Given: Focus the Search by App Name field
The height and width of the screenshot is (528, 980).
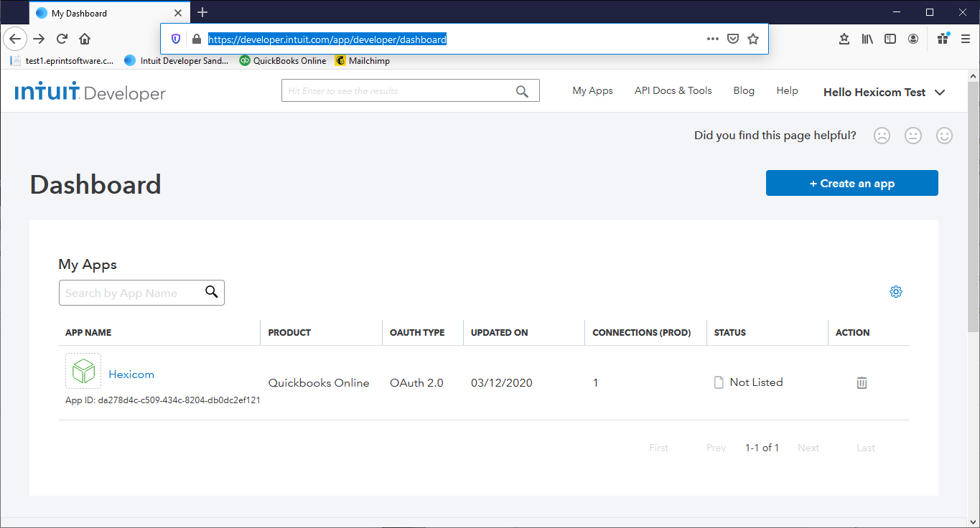Looking at the screenshot, I should click(141, 293).
